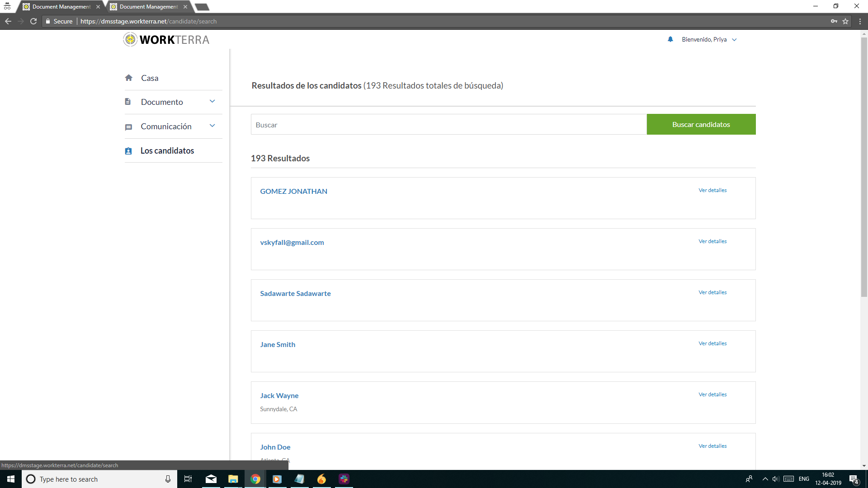Click the Casa home icon
Image resolution: width=868 pixels, height=488 pixels.
(x=129, y=78)
